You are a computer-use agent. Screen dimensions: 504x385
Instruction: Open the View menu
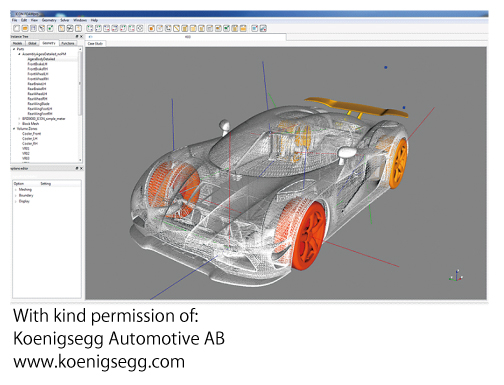tap(34, 20)
